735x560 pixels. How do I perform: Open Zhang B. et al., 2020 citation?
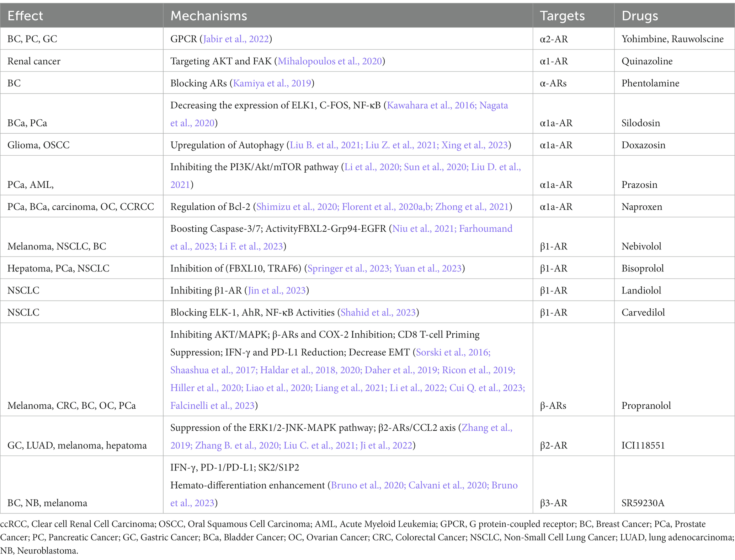pyautogui.click(x=237, y=445)
